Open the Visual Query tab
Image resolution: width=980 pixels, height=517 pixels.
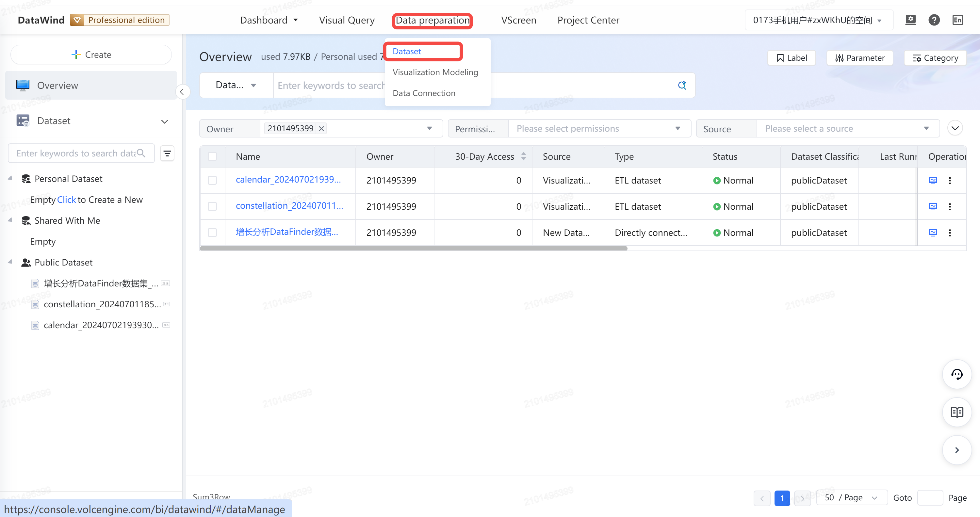coord(347,20)
